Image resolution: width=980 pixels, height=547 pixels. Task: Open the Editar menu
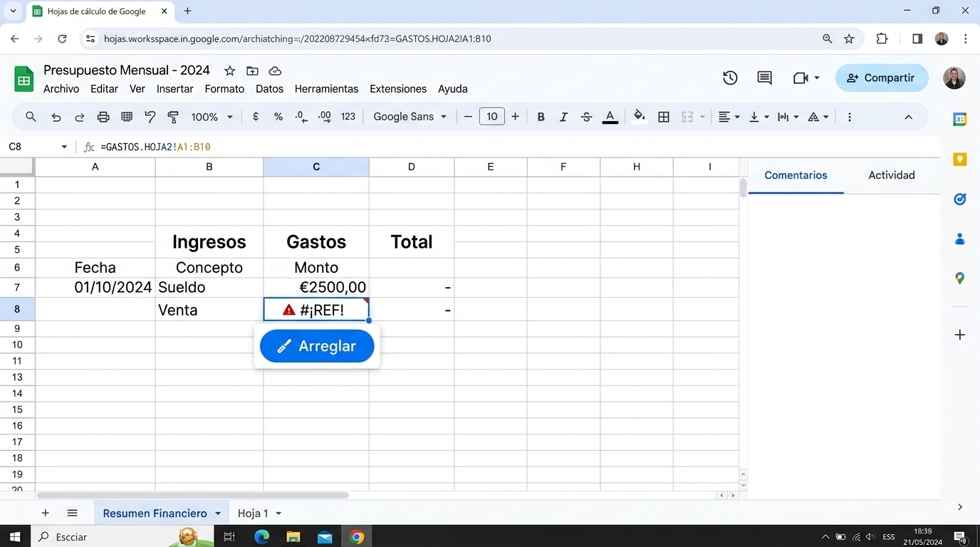[x=104, y=89]
